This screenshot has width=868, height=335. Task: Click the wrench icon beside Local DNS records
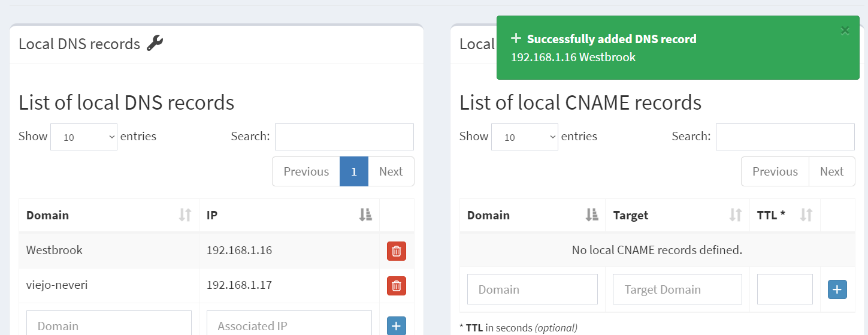[x=155, y=43]
